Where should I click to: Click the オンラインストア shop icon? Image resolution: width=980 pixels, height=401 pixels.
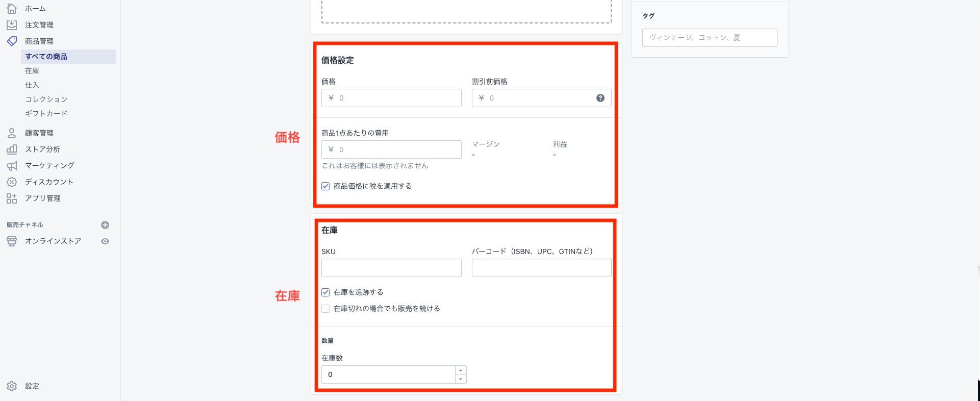click(x=12, y=241)
